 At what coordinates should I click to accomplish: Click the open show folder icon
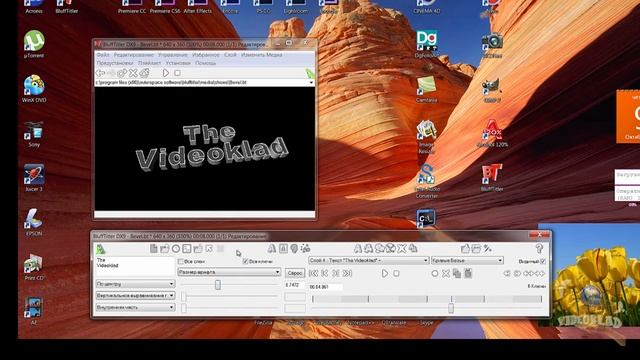(x=164, y=249)
